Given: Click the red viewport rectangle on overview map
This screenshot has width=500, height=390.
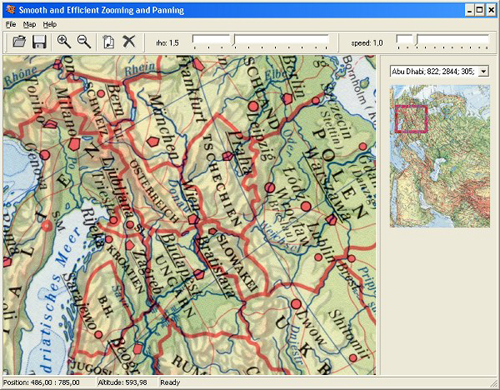Looking at the screenshot, I should click(411, 119).
